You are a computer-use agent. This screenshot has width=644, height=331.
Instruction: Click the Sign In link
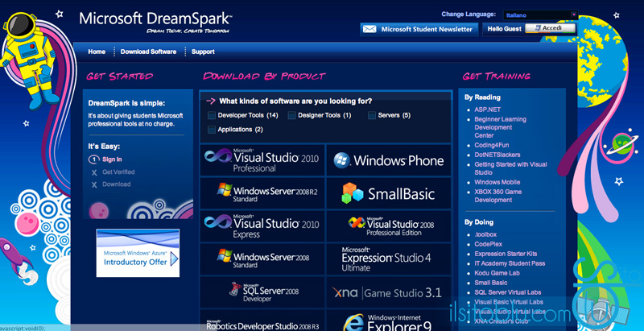112,159
